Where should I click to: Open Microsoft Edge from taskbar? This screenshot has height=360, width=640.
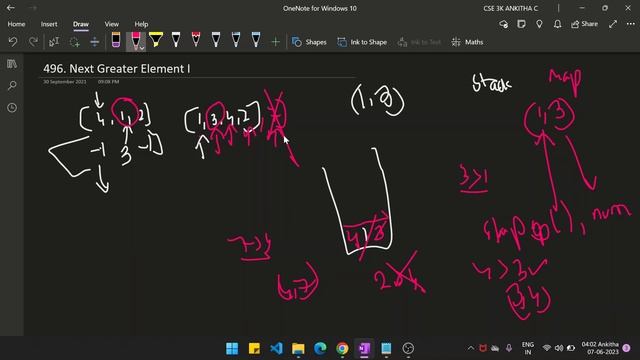point(320,348)
